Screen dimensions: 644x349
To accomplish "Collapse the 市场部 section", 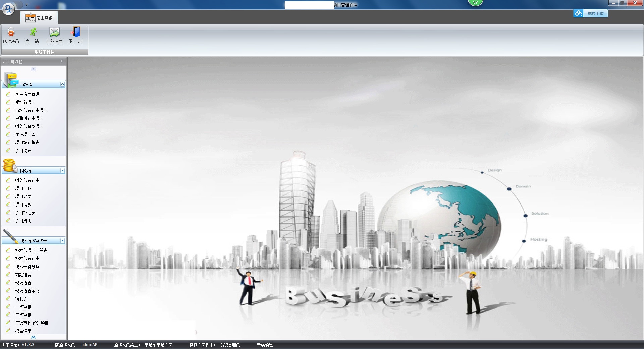I will 62,84.
